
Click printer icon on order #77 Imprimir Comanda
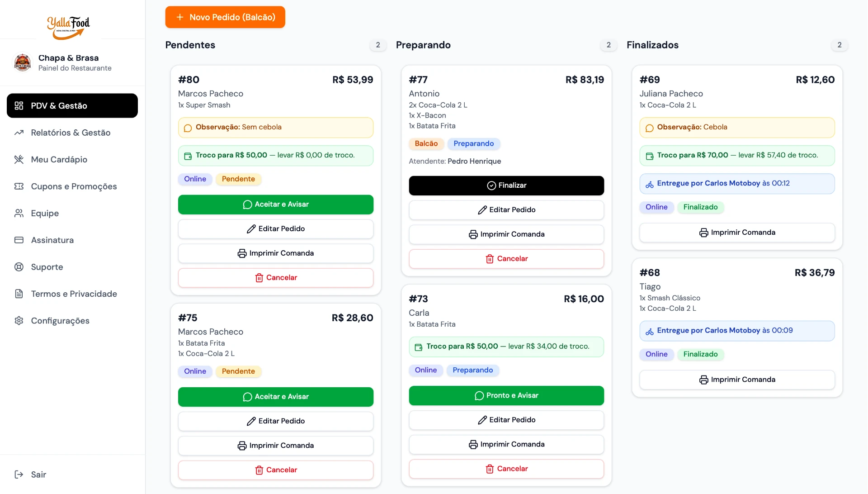coord(473,234)
